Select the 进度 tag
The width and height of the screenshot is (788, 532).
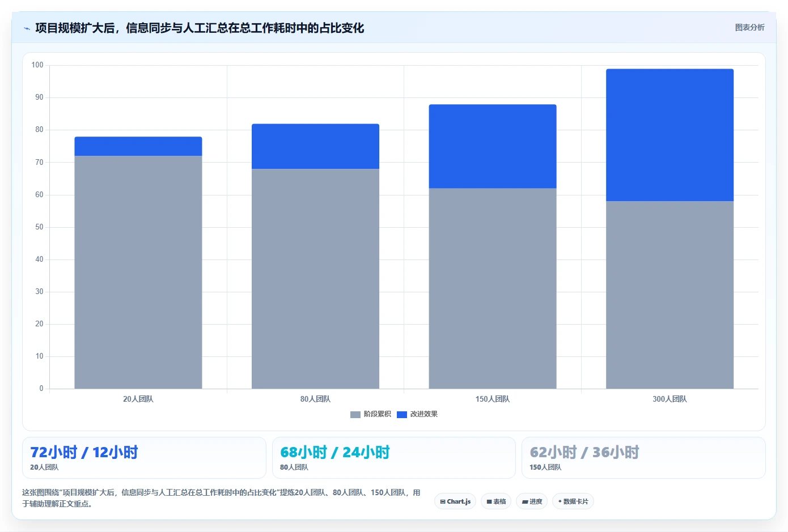coord(532,501)
